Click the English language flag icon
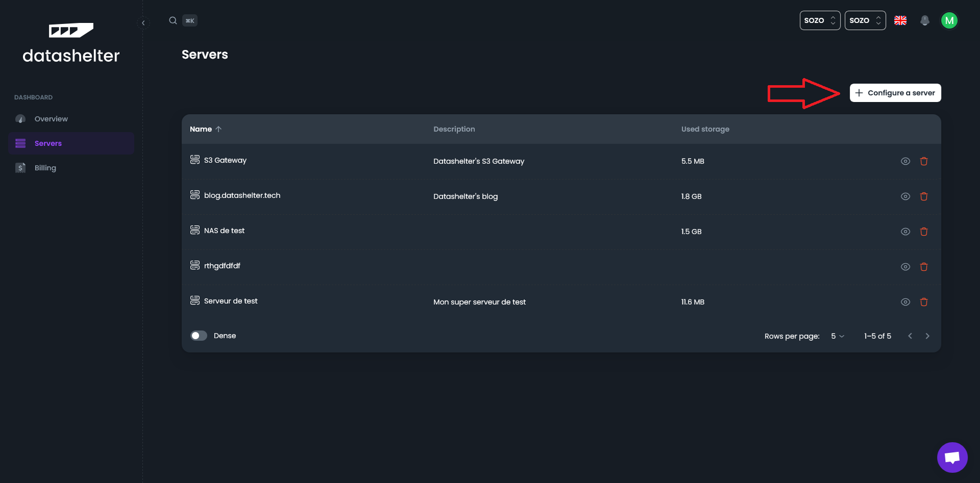Screen dimensions: 980x483 [x=900, y=20]
